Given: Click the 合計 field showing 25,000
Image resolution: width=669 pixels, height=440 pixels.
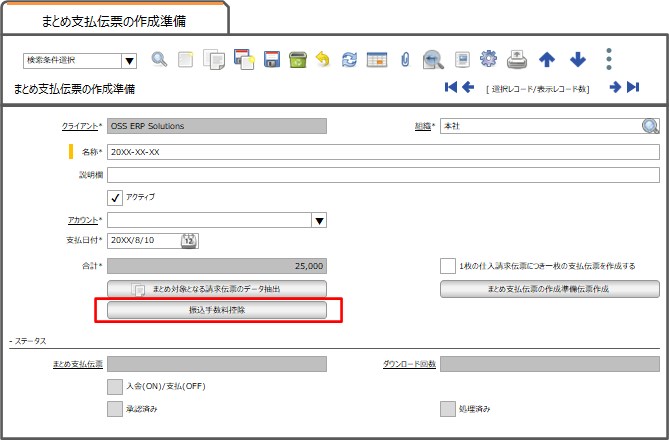Looking at the screenshot, I should (x=217, y=266).
